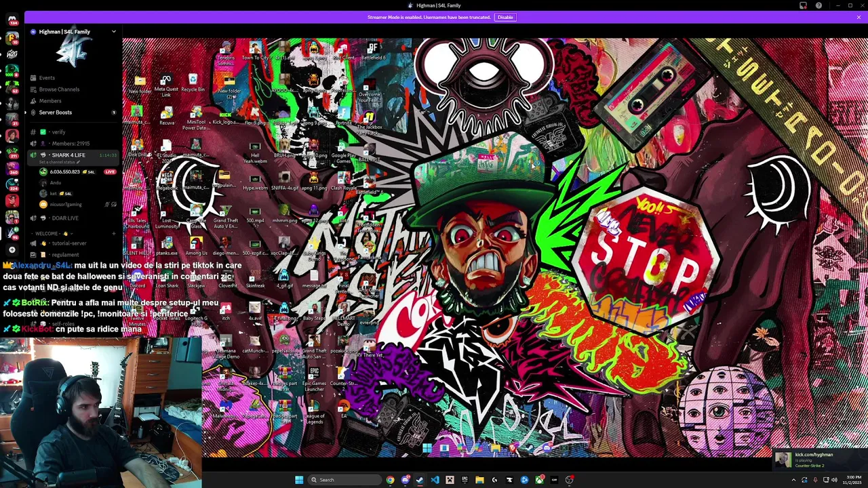Select Google Play Games desktop shortcut
This screenshot has width=868, height=488.
point(343,151)
